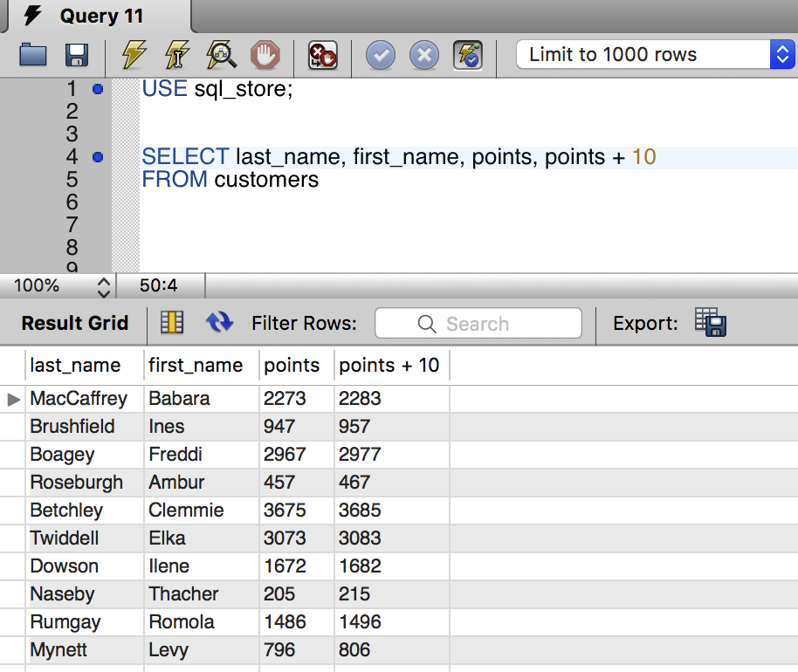798x672 pixels.
Task: Select Dowson cell
Action: tap(85, 566)
